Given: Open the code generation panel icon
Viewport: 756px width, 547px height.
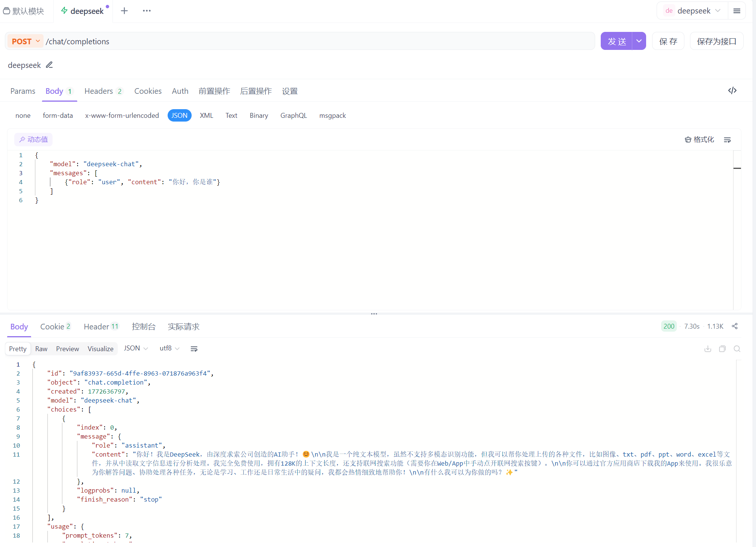Looking at the screenshot, I should click(732, 90).
